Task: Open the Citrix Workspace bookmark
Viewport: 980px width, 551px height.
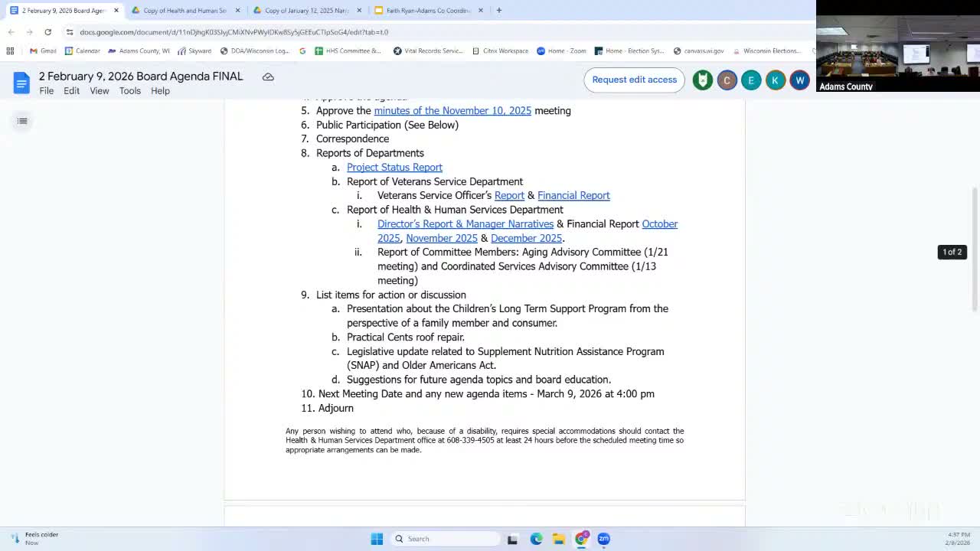Action: pyautogui.click(x=500, y=51)
